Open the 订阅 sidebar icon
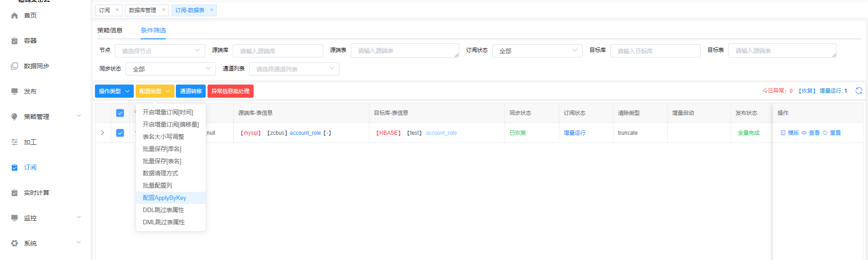The height and width of the screenshot is (260, 868). 14,167
